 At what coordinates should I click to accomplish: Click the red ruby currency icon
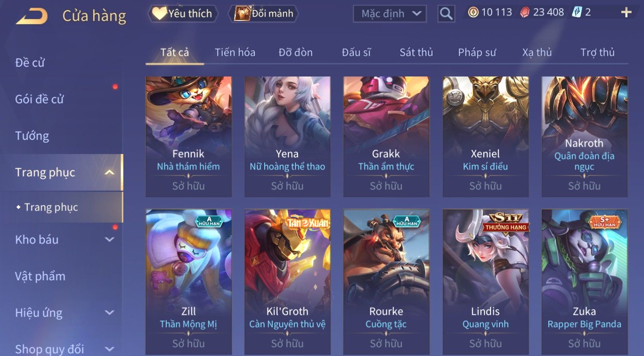[525, 12]
